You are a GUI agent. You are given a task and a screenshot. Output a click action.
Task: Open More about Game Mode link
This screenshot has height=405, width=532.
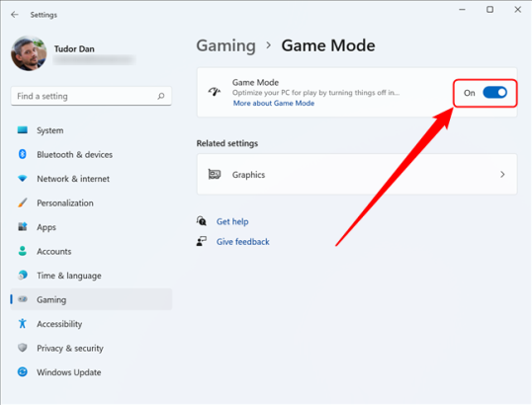pos(274,103)
